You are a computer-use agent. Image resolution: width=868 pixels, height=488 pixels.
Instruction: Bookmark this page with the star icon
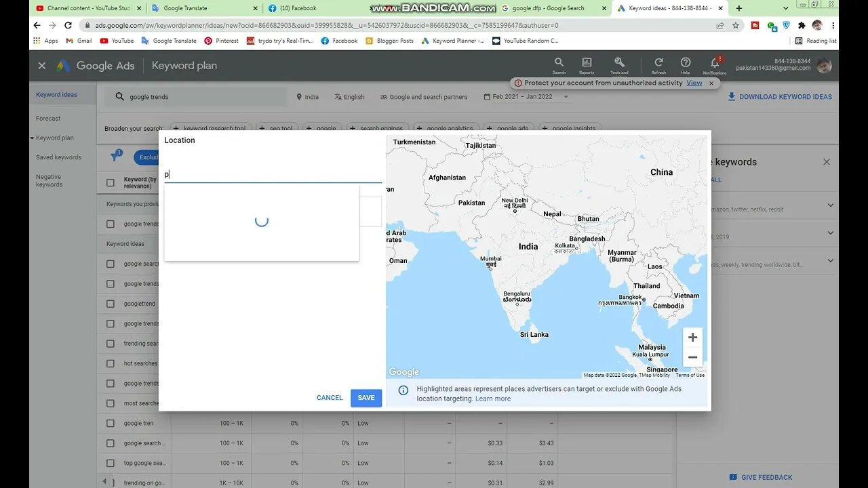coord(736,25)
